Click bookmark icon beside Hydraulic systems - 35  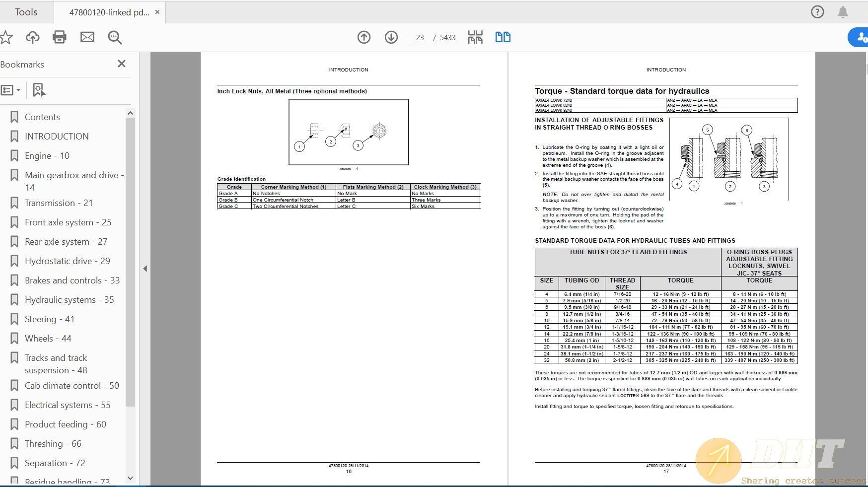tap(14, 300)
